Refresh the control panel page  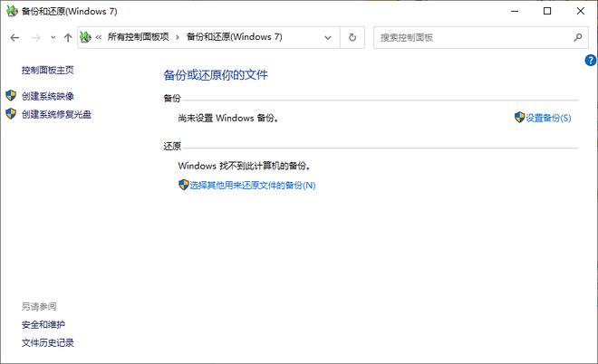point(352,37)
